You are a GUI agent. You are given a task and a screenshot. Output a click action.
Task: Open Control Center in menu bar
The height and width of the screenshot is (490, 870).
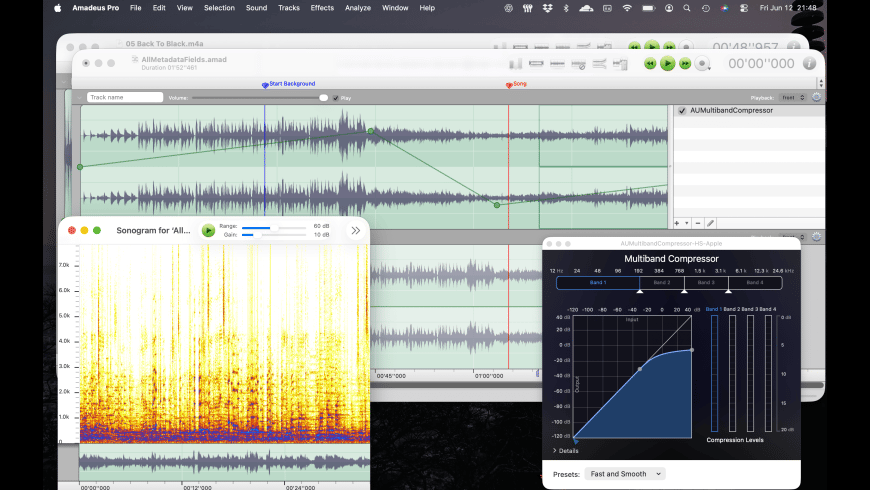point(744,8)
